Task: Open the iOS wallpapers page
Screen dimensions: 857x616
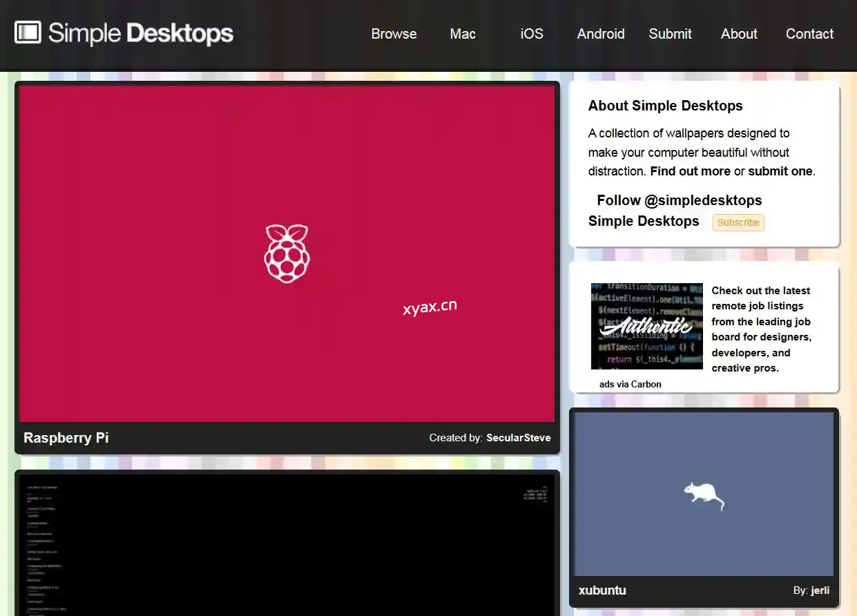Action: tap(531, 34)
